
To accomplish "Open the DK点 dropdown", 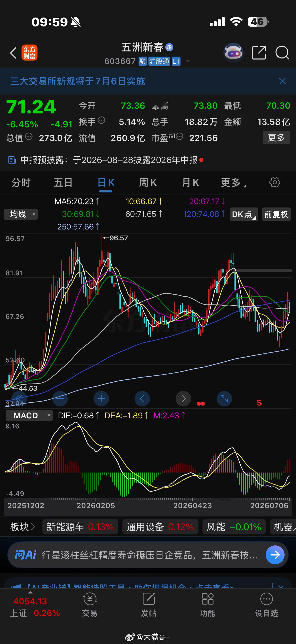I will click(x=244, y=214).
